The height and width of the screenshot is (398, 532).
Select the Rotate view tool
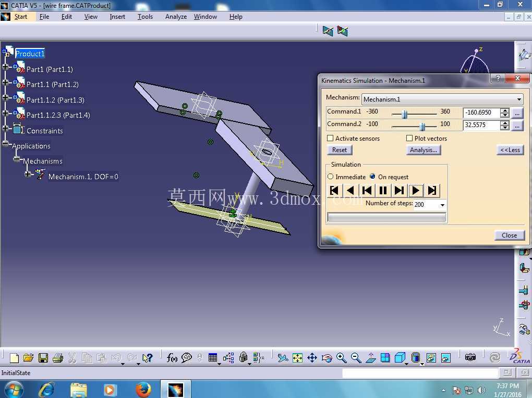point(327,358)
